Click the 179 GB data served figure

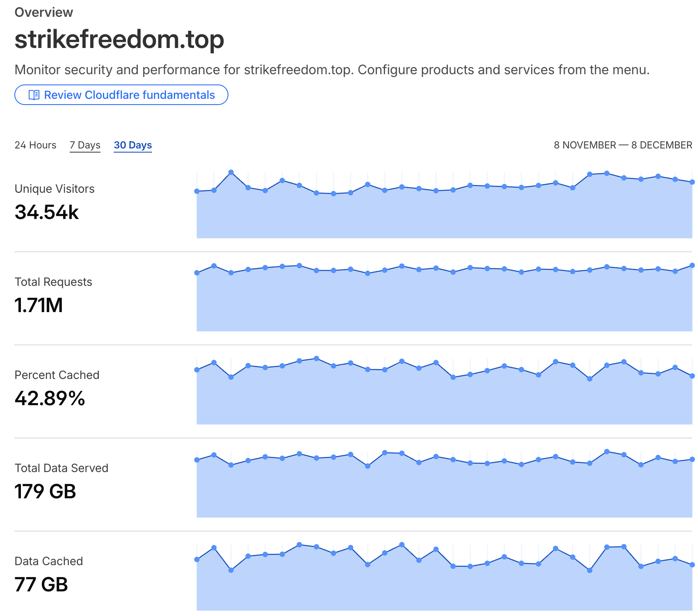[45, 492]
